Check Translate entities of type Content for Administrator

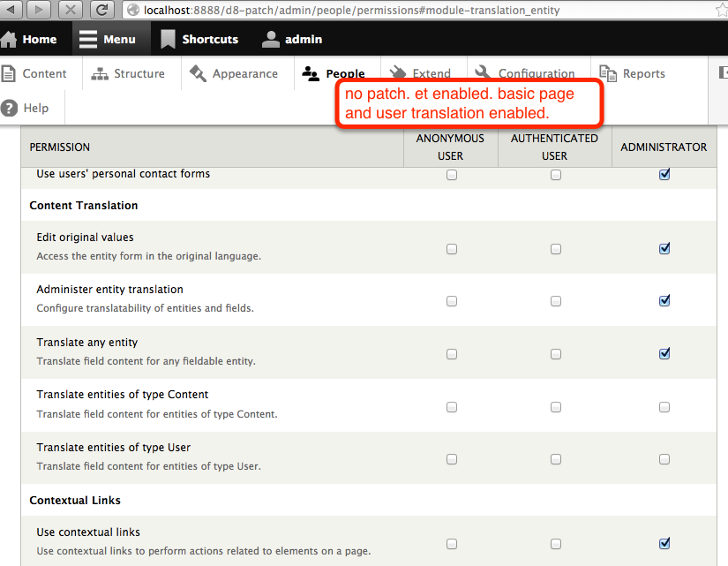pos(664,407)
